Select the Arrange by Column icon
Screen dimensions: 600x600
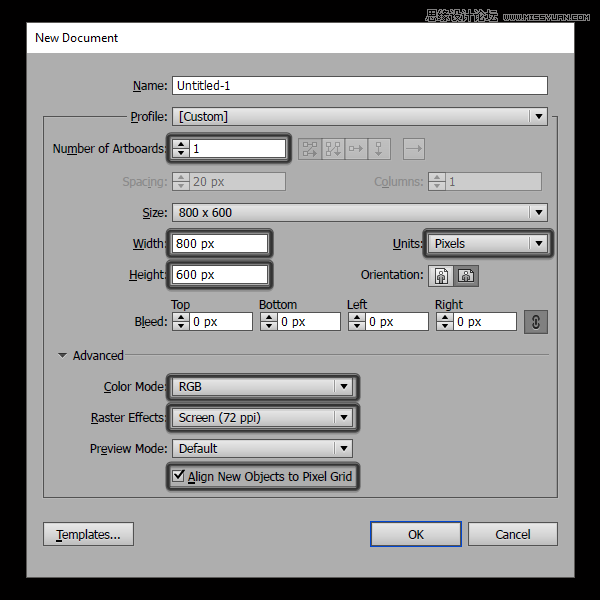[x=379, y=149]
